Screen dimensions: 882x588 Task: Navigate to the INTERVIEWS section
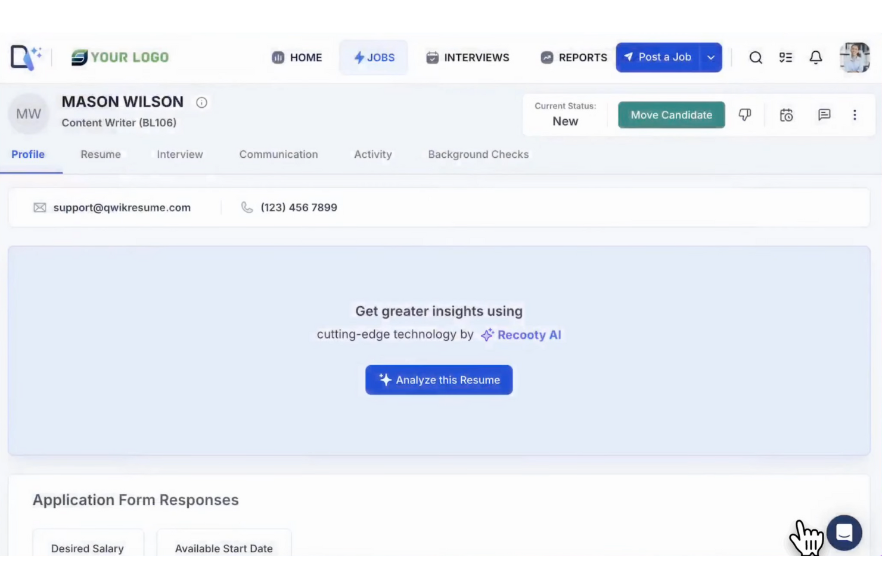pos(467,57)
